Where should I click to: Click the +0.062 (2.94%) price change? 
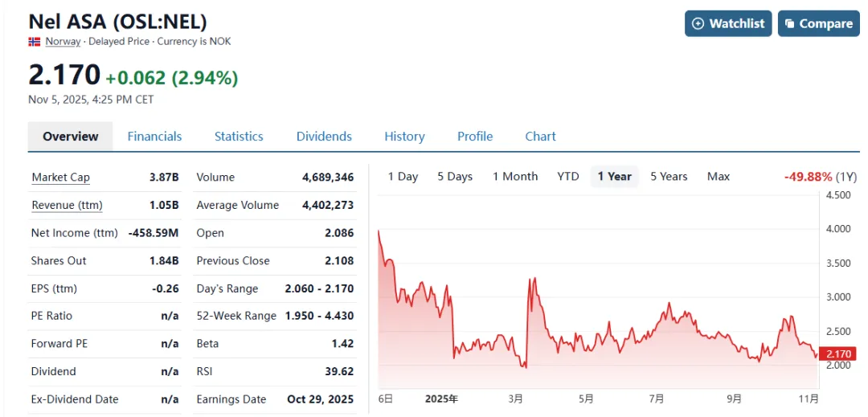pyautogui.click(x=172, y=78)
